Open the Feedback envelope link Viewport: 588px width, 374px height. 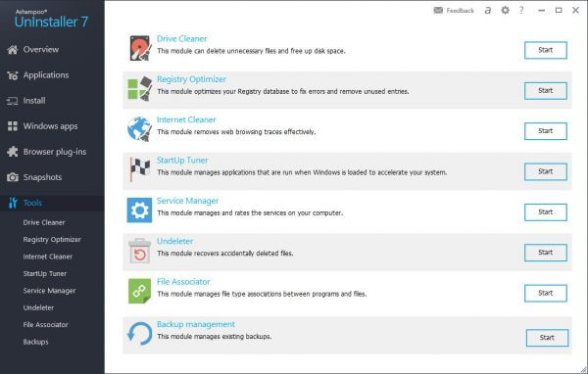pyautogui.click(x=454, y=11)
